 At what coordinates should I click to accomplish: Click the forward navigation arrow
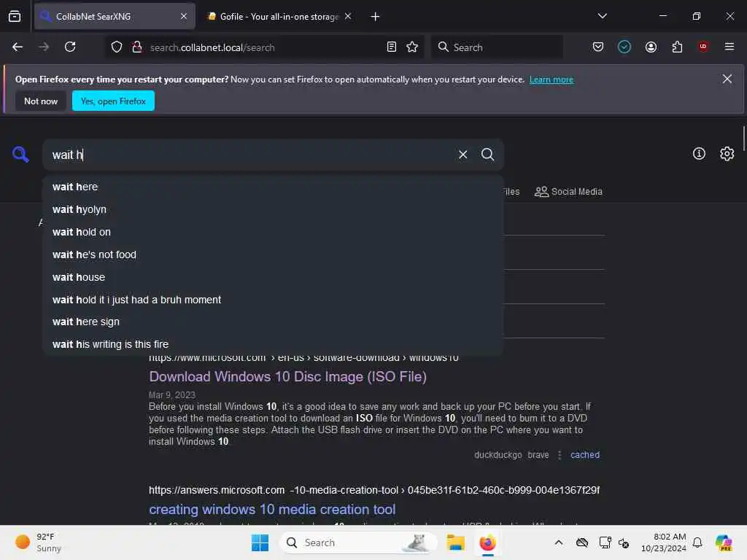tap(44, 47)
